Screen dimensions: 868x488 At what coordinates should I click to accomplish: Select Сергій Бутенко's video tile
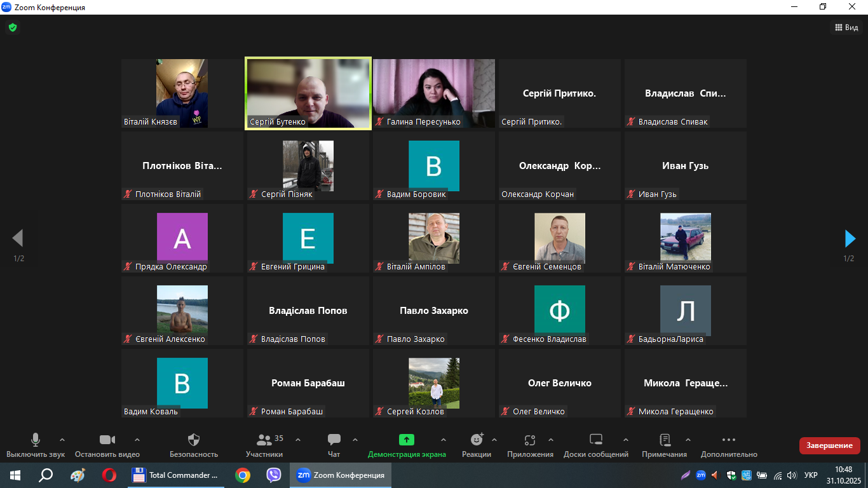(308, 93)
